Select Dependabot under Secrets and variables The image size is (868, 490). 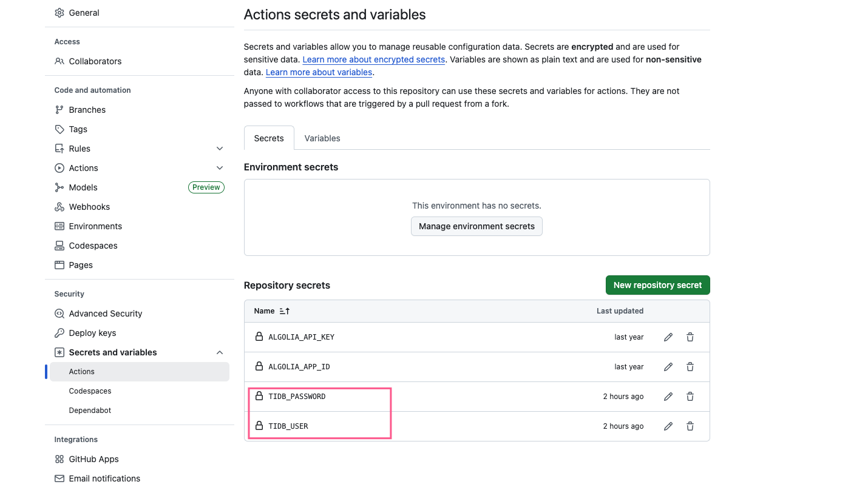pyautogui.click(x=90, y=411)
